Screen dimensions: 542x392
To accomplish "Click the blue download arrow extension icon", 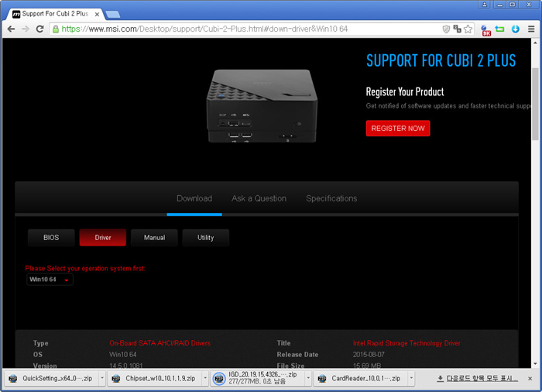I will [516, 29].
